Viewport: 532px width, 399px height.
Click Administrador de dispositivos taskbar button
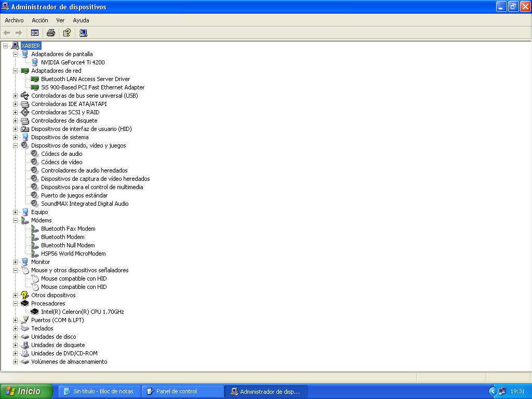265,391
